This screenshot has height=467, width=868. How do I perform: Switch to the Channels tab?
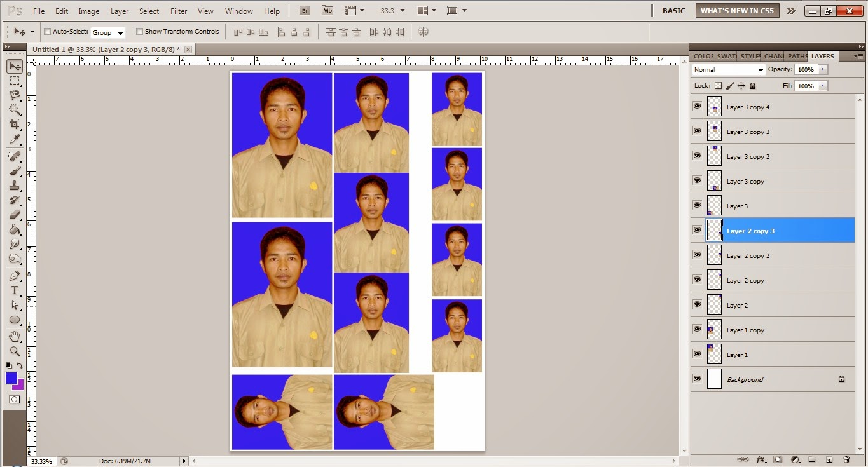coord(773,56)
